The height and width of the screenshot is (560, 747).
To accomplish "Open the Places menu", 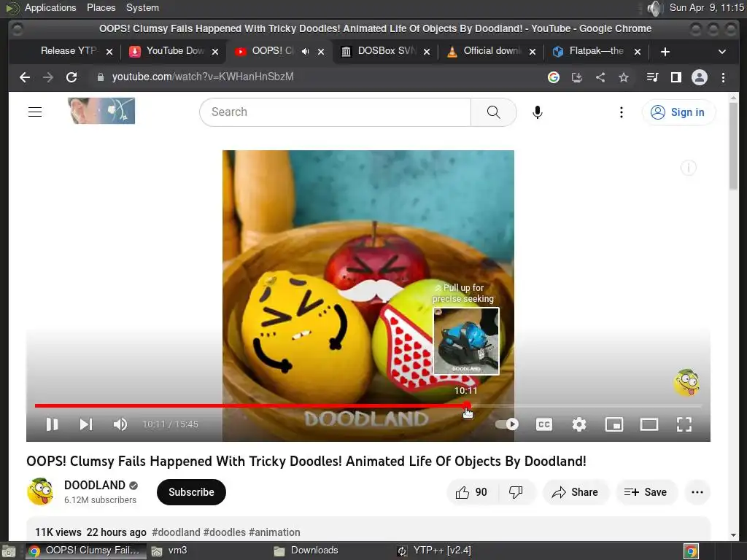I will tap(101, 7).
